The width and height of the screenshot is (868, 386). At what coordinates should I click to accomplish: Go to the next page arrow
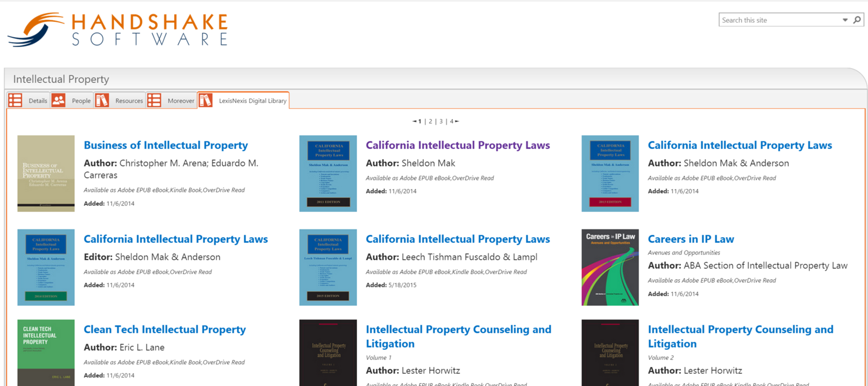pyautogui.click(x=457, y=121)
